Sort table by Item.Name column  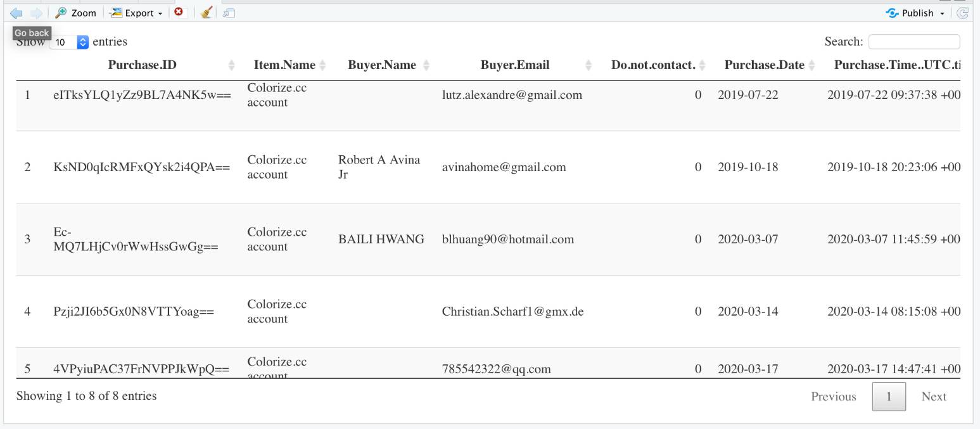click(284, 65)
